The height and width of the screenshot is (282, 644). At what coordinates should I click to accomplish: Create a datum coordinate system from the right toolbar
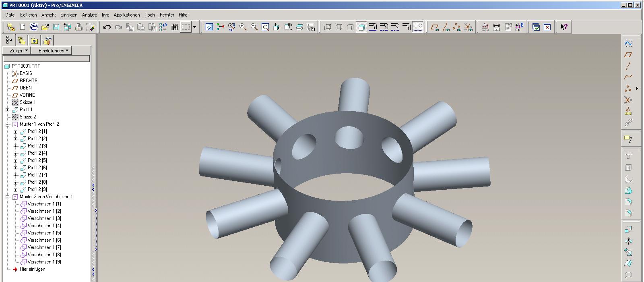pos(628,100)
